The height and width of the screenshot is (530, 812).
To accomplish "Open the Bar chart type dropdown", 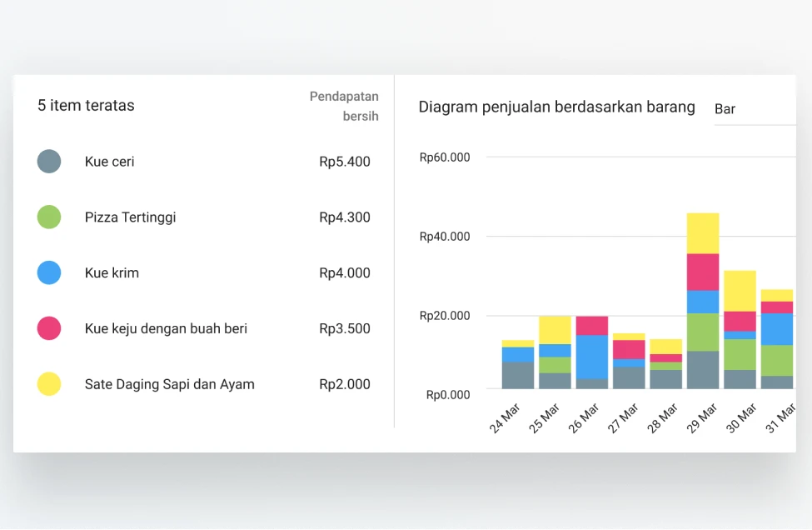I will point(725,108).
